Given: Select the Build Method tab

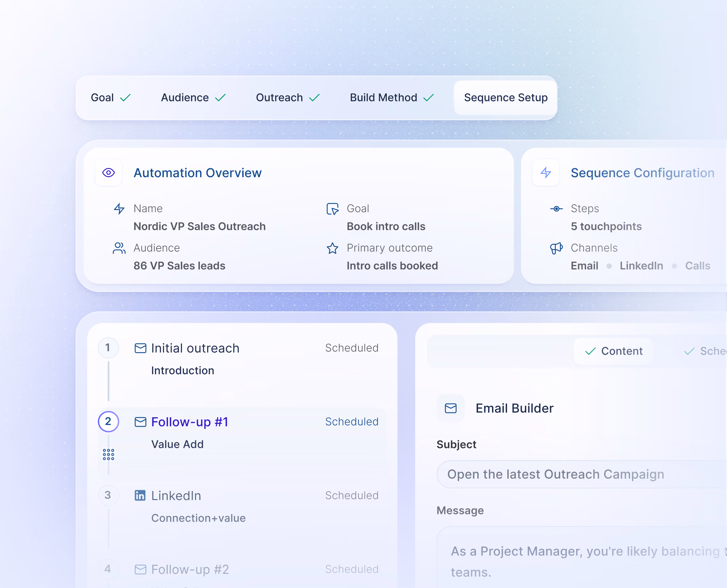Looking at the screenshot, I should [x=392, y=98].
